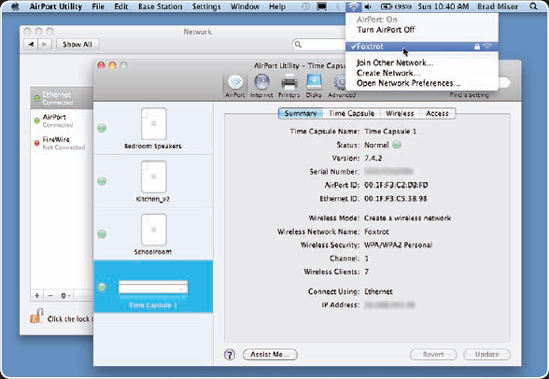549x379 pixels.
Task: Click the Ethernet ID value 00:1F:F3:C5:38:98
Action: tap(395, 199)
